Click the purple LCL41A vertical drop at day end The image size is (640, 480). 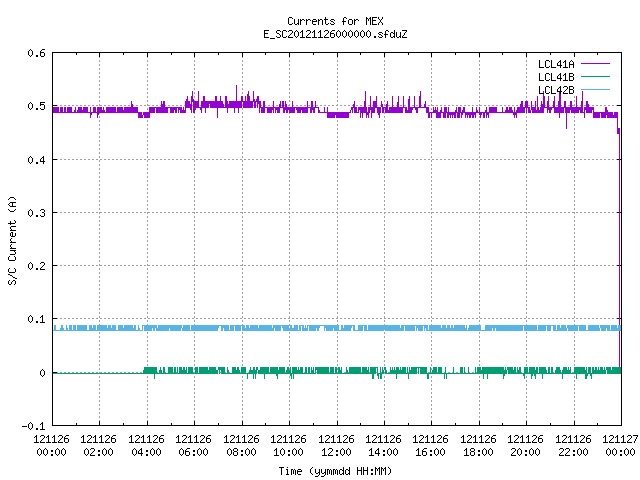pyautogui.click(x=620, y=249)
